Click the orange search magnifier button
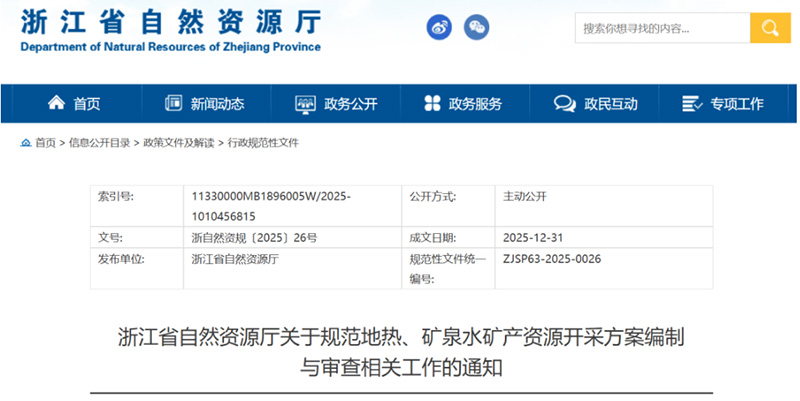Viewport: 800px width, 401px height. click(x=770, y=28)
